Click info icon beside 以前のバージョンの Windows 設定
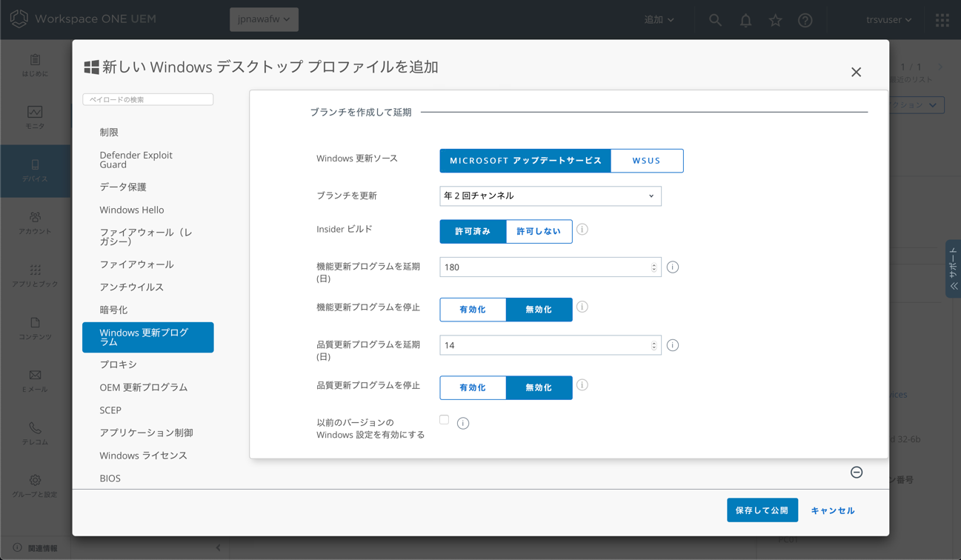The image size is (961, 560). pos(463,424)
